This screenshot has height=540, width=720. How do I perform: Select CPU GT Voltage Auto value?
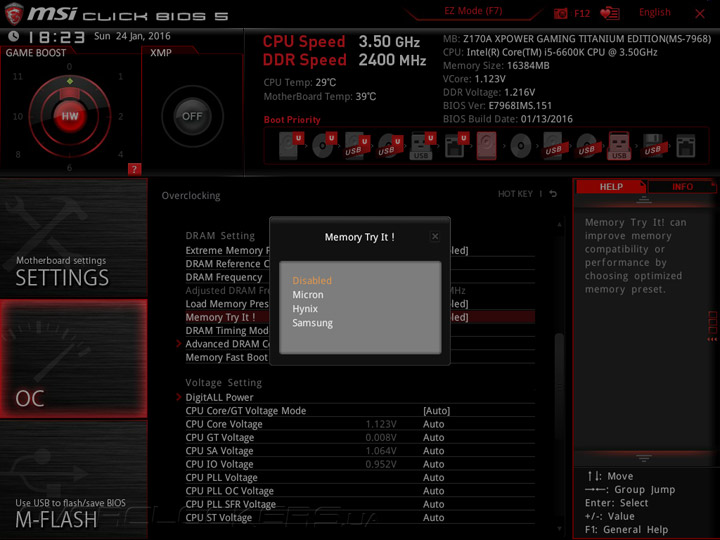(x=433, y=437)
